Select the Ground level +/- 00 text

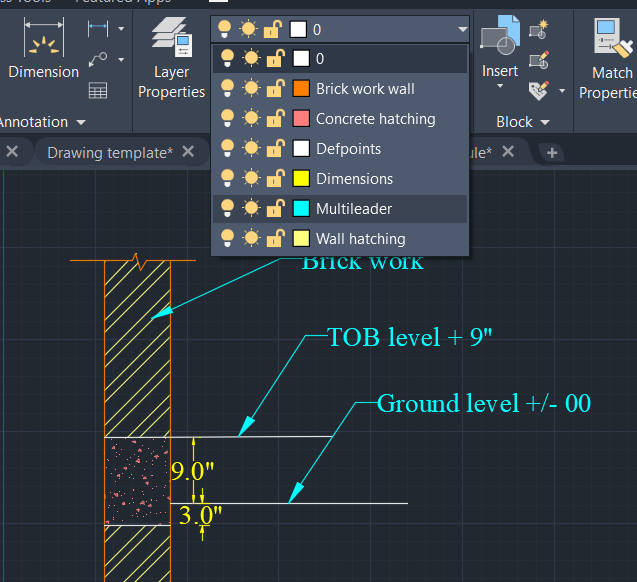pyautogui.click(x=484, y=403)
